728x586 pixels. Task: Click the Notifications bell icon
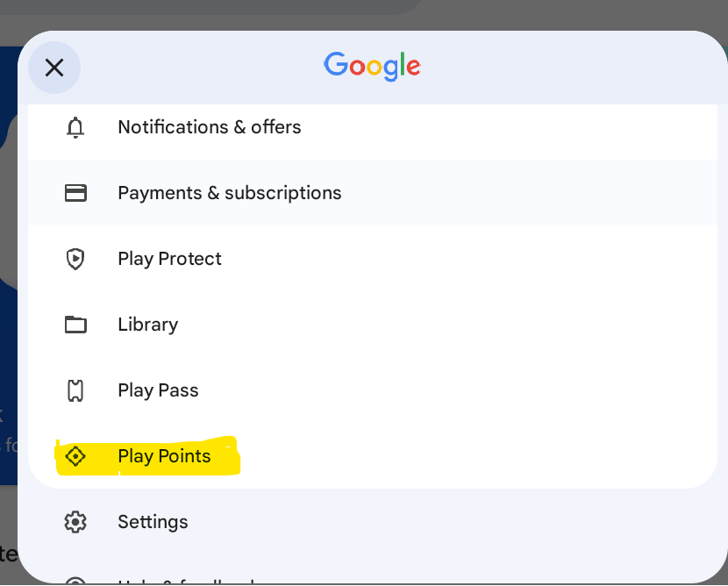click(x=75, y=127)
